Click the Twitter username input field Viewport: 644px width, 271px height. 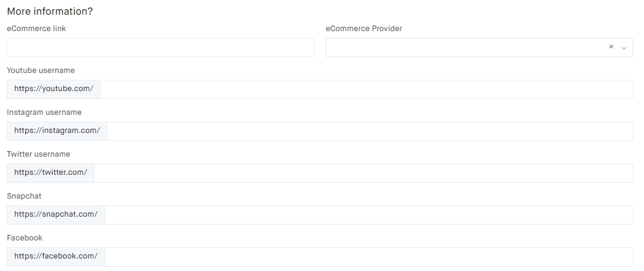(x=363, y=173)
